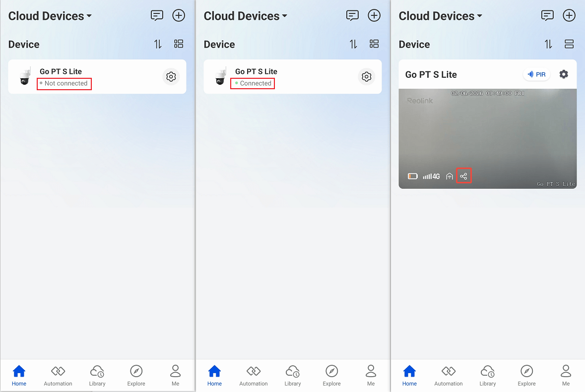The image size is (585, 392).
Task: Expand Cloud Devices dropdown on the live preview screen
Action: (440, 16)
